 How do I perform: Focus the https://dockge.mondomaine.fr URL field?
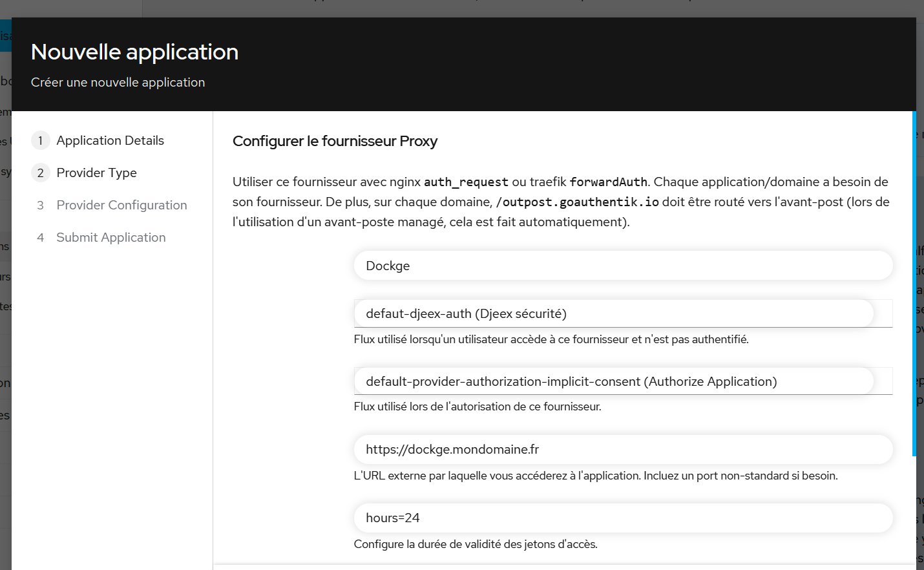[622, 449]
